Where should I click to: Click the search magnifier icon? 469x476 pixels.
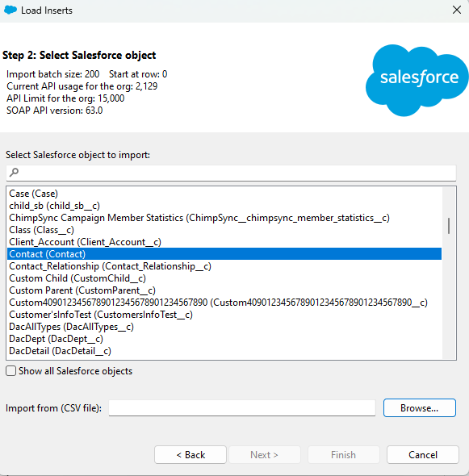tap(14, 173)
